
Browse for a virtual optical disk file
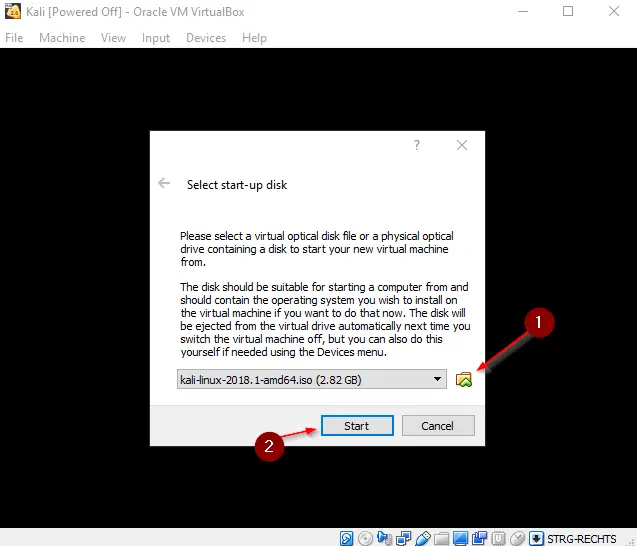point(464,379)
